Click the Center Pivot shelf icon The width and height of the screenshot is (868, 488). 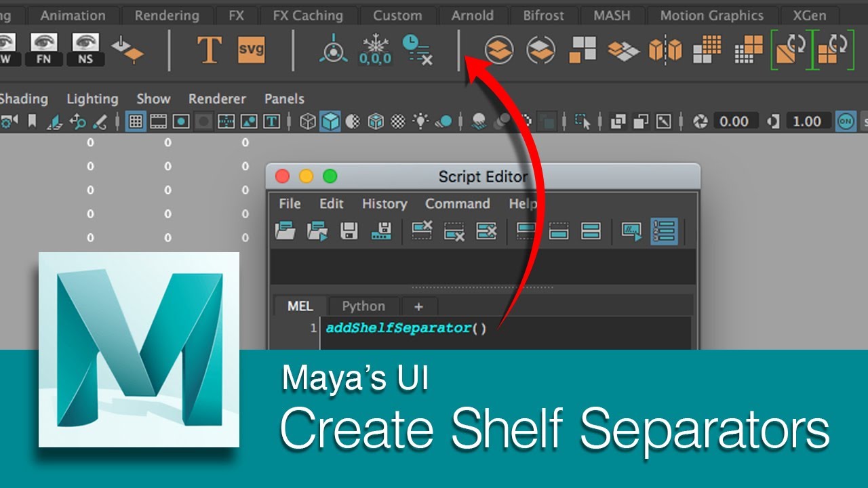click(x=334, y=49)
